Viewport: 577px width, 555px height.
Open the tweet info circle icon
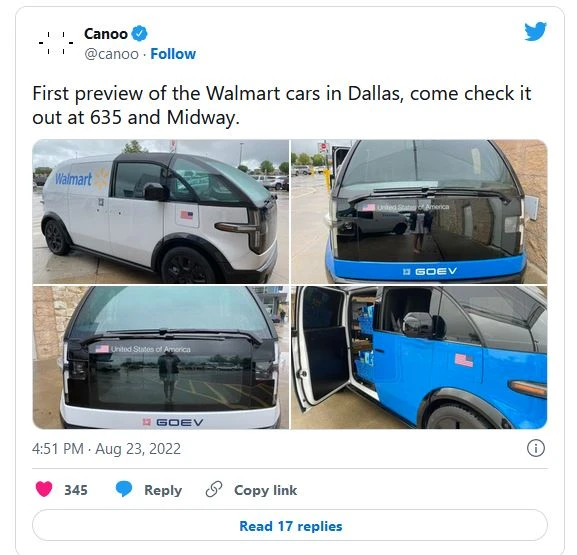[535, 448]
